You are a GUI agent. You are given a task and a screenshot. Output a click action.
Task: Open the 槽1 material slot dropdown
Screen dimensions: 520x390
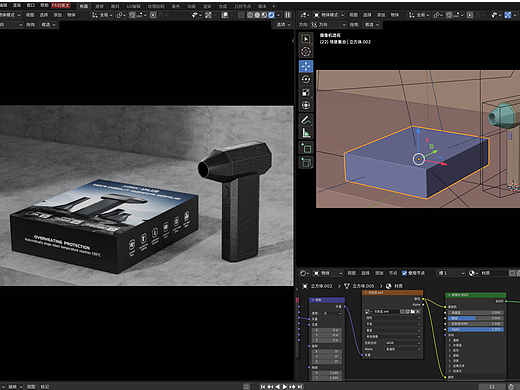(451, 273)
